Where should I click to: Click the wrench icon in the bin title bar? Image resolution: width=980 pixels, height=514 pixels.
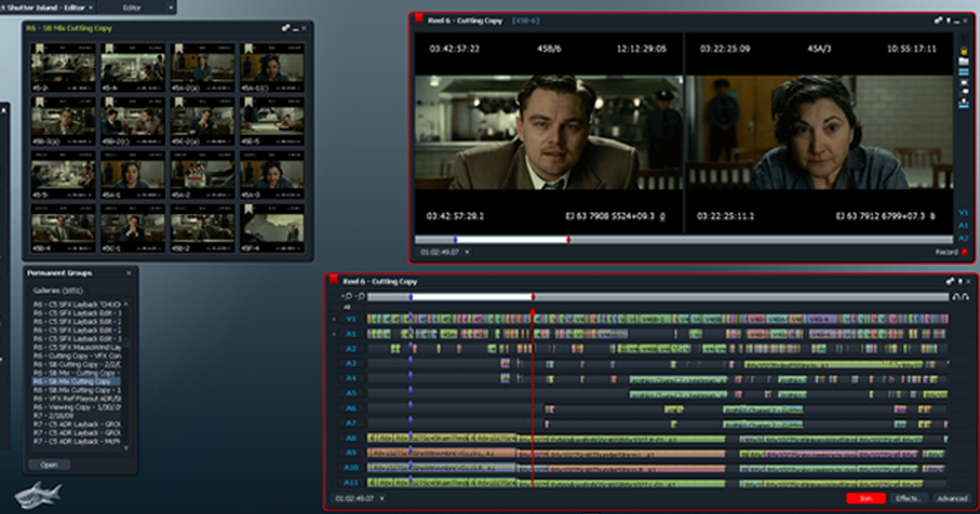point(286,28)
